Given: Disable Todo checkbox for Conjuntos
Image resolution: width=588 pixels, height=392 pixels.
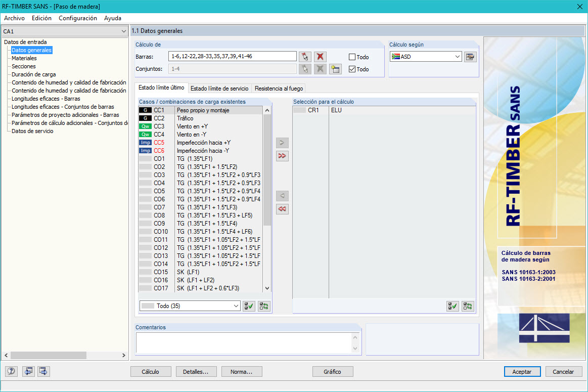Looking at the screenshot, I should [351, 69].
